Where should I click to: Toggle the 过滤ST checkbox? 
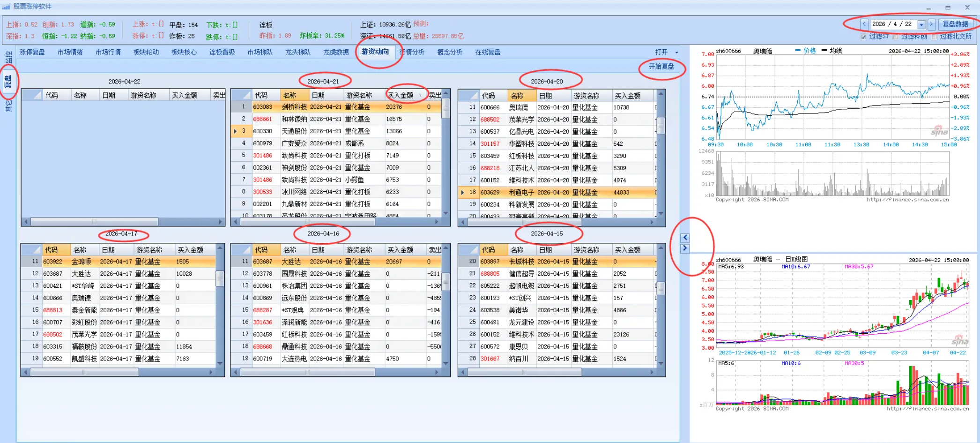863,37
